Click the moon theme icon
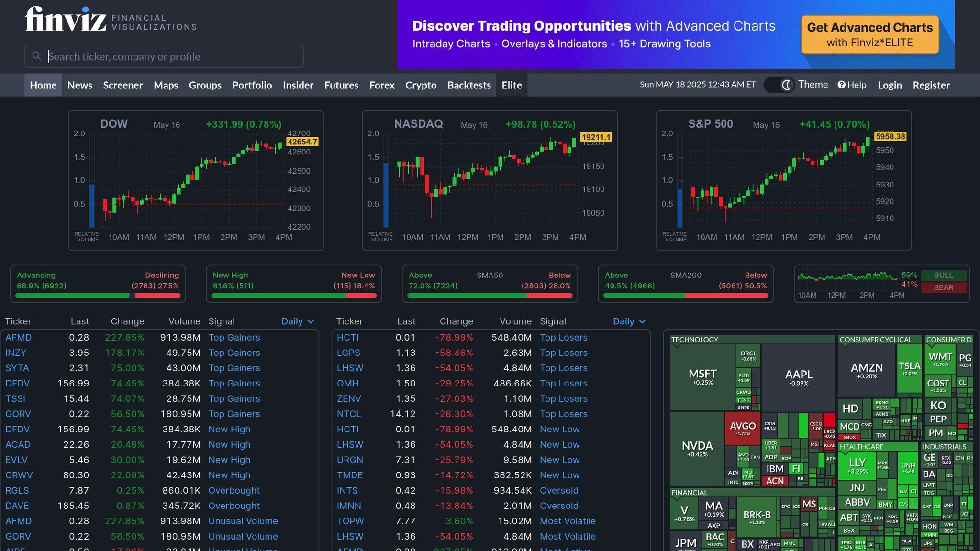This screenshot has height=551, width=980. click(x=786, y=85)
